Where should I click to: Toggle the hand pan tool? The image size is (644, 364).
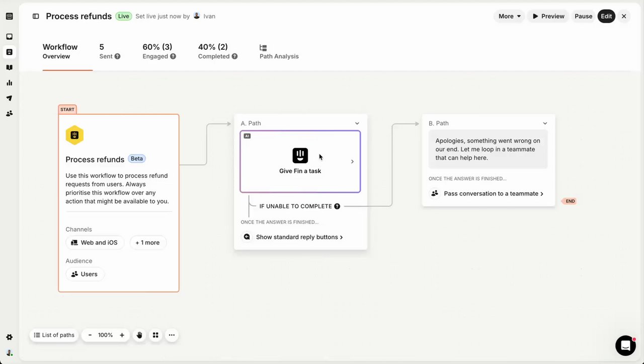(139, 335)
